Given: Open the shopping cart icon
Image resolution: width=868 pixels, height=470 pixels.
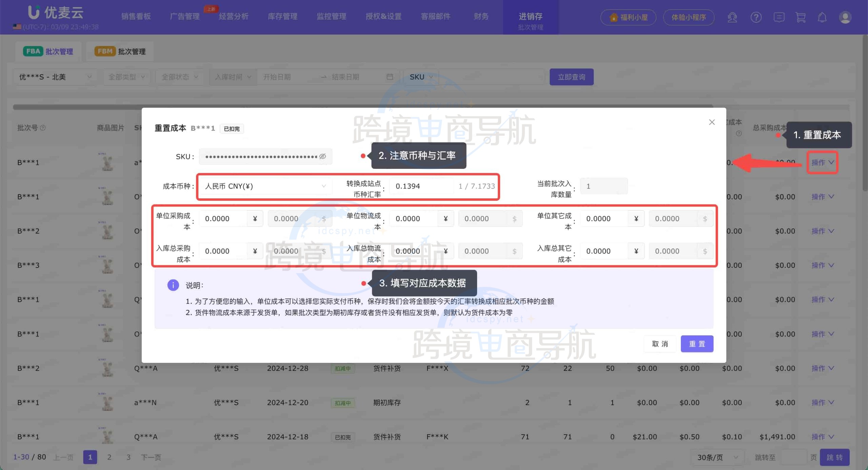Looking at the screenshot, I should [801, 17].
